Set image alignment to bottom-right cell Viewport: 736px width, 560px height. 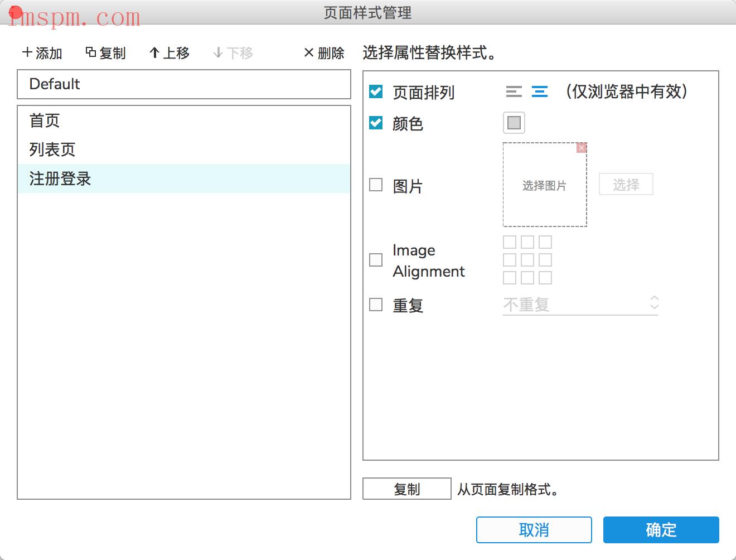point(545,278)
